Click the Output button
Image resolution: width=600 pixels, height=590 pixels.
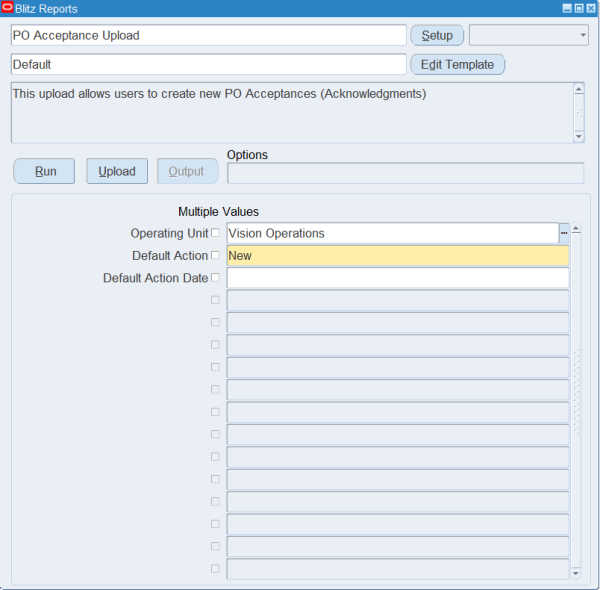click(188, 171)
